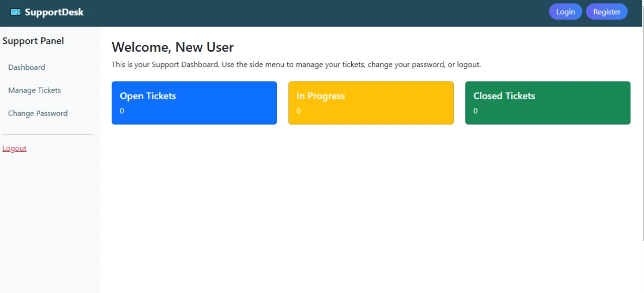Click the Support Dashboard description text
644x293 pixels.
(296, 65)
